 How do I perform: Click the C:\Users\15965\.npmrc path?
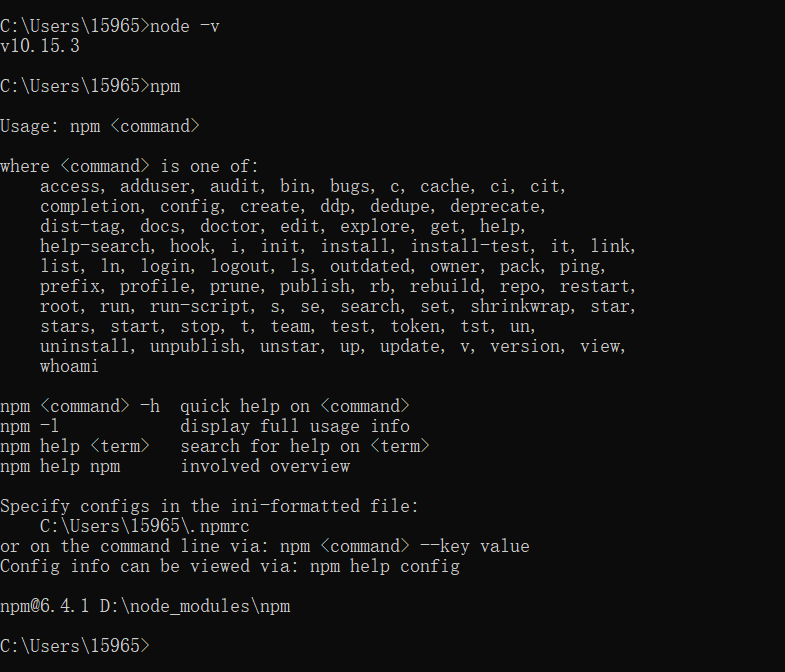145,526
